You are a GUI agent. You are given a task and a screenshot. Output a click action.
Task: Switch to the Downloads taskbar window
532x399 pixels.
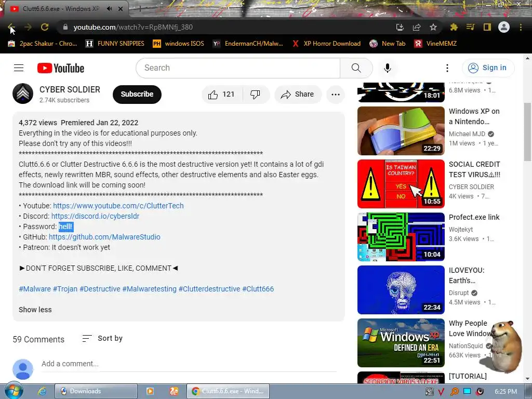pyautogui.click(x=96, y=391)
